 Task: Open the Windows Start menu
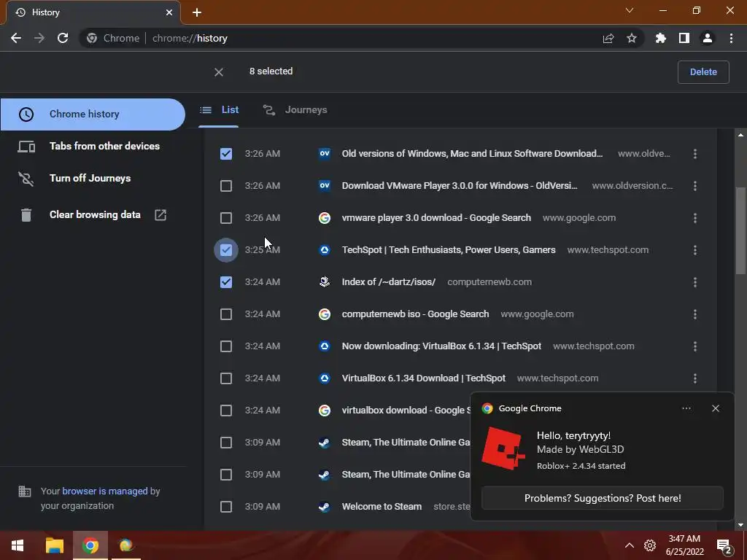pos(18,545)
